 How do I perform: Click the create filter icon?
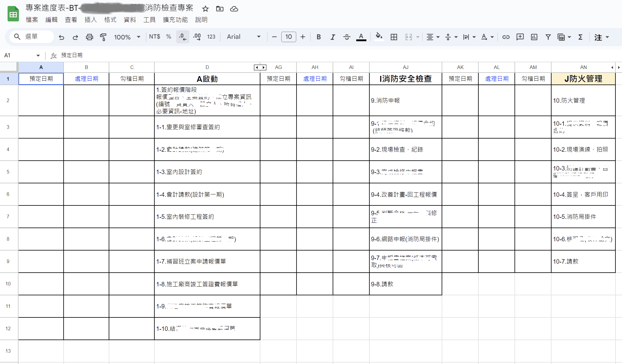[548, 37]
